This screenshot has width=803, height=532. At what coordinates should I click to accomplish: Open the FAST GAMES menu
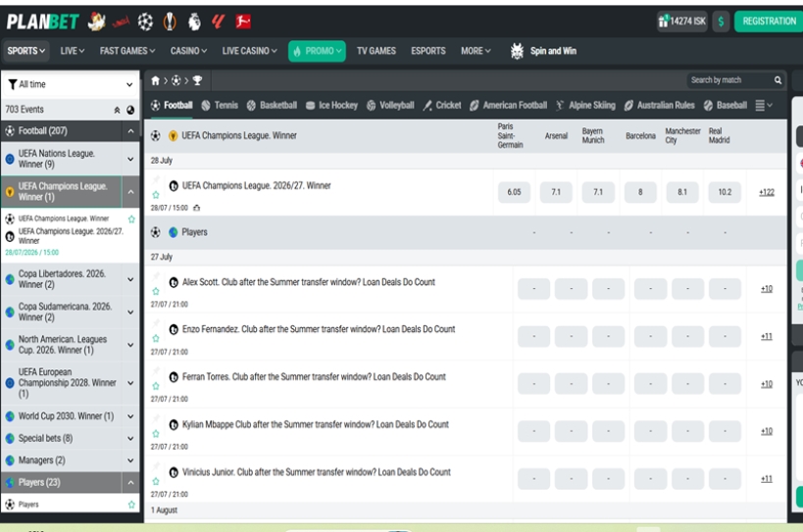(127, 51)
